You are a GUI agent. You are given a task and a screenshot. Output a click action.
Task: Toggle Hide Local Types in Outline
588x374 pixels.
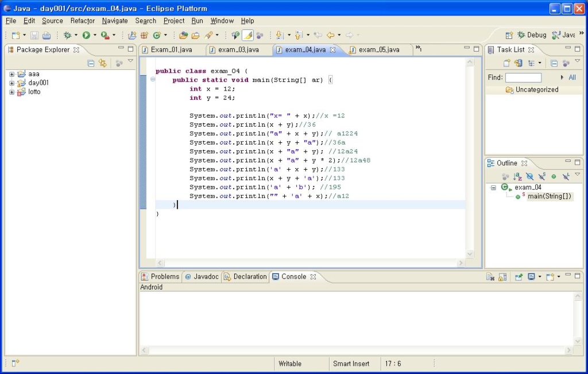click(566, 176)
